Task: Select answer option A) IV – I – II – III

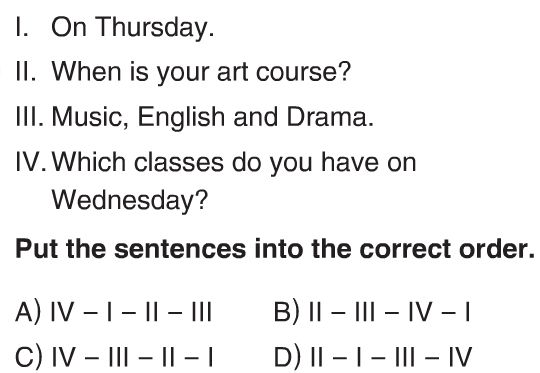Action: tap(113, 312)
